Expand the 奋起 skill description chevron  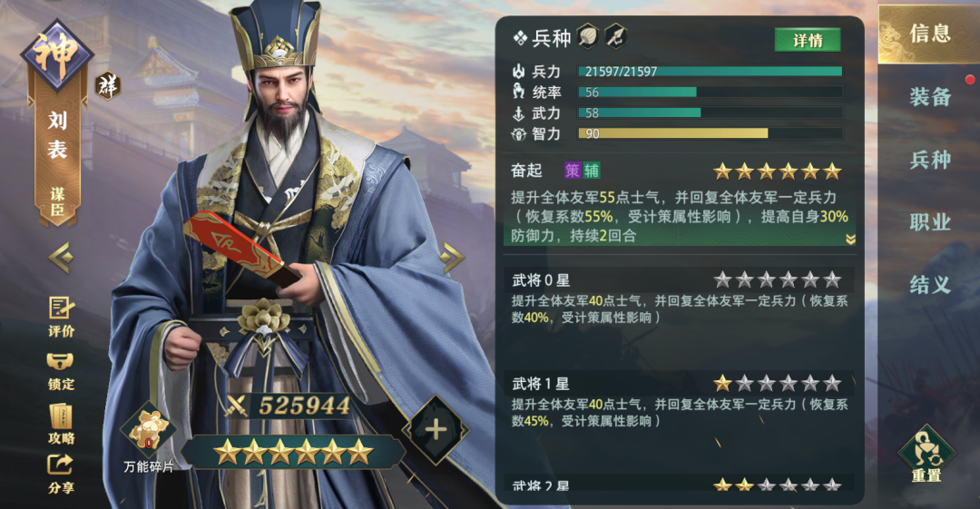tap(850, 240)
